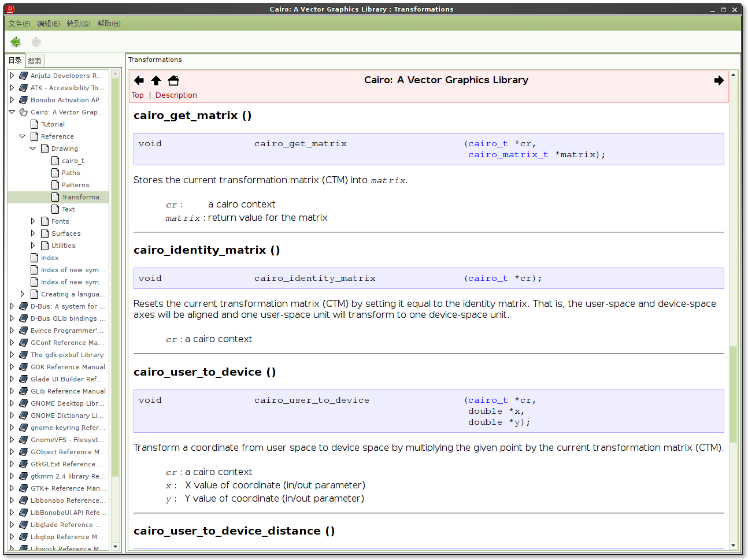Expand the Anjuta Developers Reference node
The height and width of the screenshot is (560, 748).
12,76
